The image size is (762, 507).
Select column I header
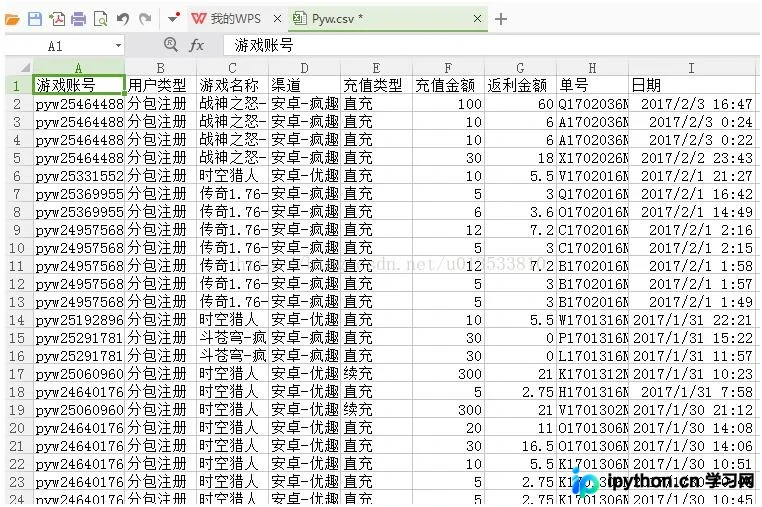coord(692,68)
